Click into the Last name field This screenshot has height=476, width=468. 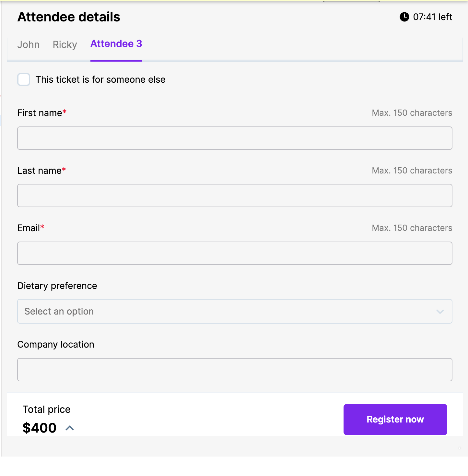[235, 196]
